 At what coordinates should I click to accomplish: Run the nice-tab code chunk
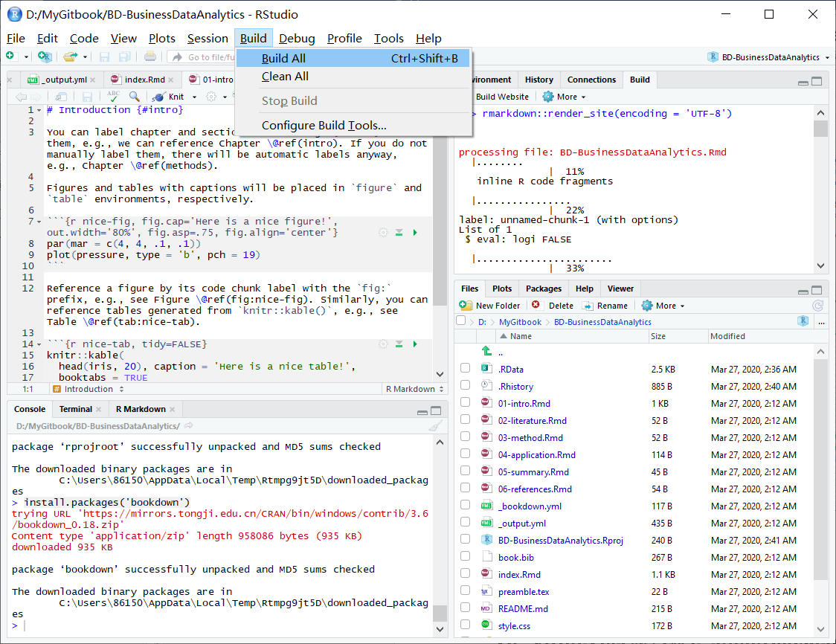415,344
